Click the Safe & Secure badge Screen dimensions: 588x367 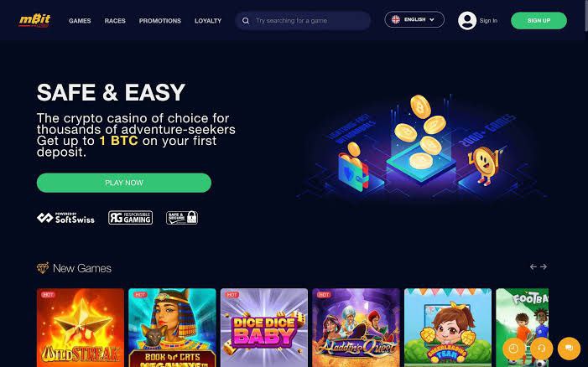click(182, 218)
